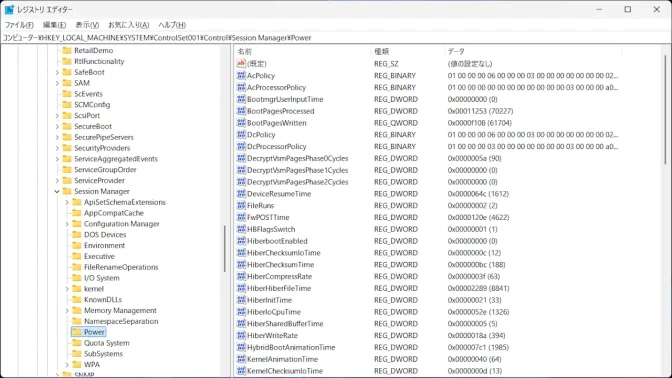Screen dimensions: 672x378
Task: Click the Registry Editor title bar icon
Action: (x=9, y=9)
